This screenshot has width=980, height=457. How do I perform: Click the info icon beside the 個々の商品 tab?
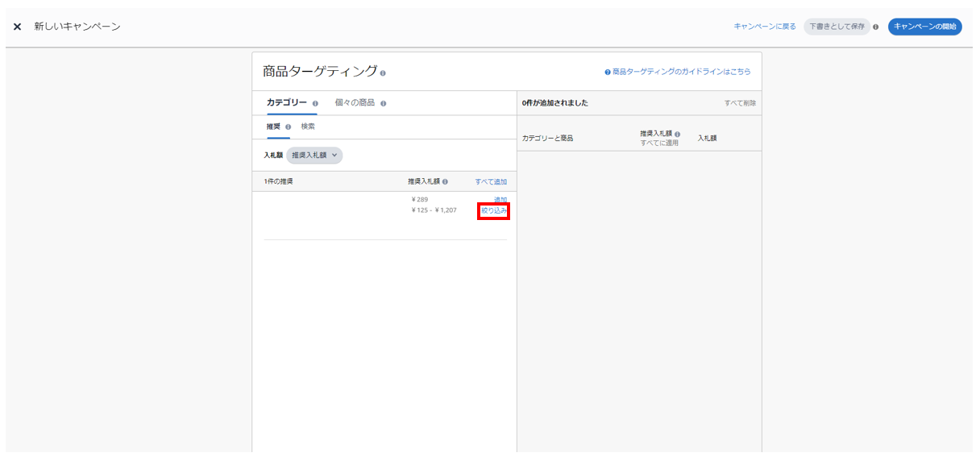(x=384, y=103)
